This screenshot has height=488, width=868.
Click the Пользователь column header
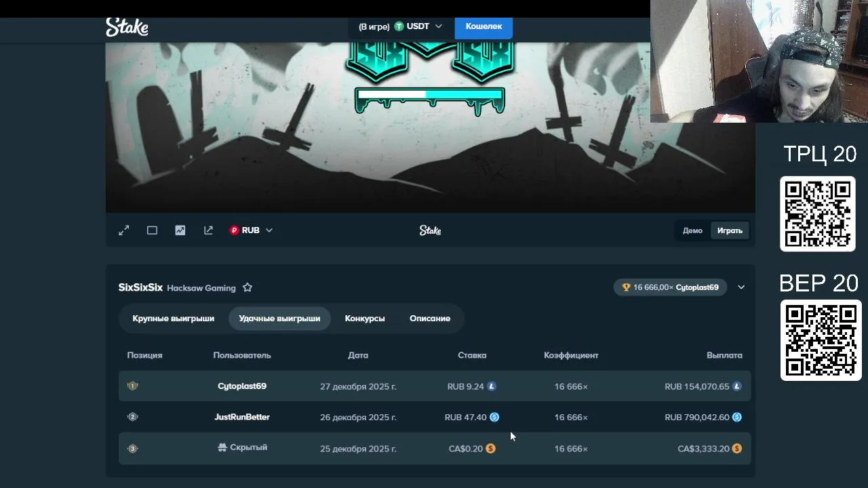tap(242, 355)
